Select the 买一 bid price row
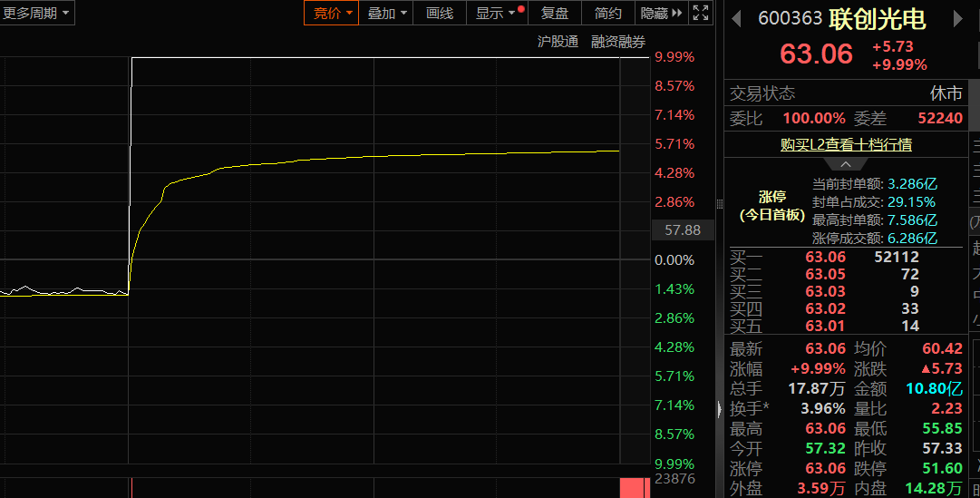The width and height of the screenshot is (980, 498). (x=825, y=257)
